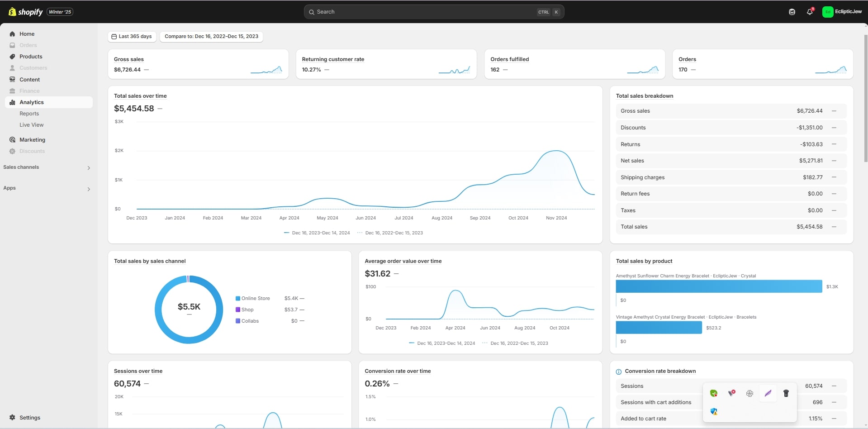
Task: Open the Sidekick assistant face icon
Action: [x=792, y=12]
